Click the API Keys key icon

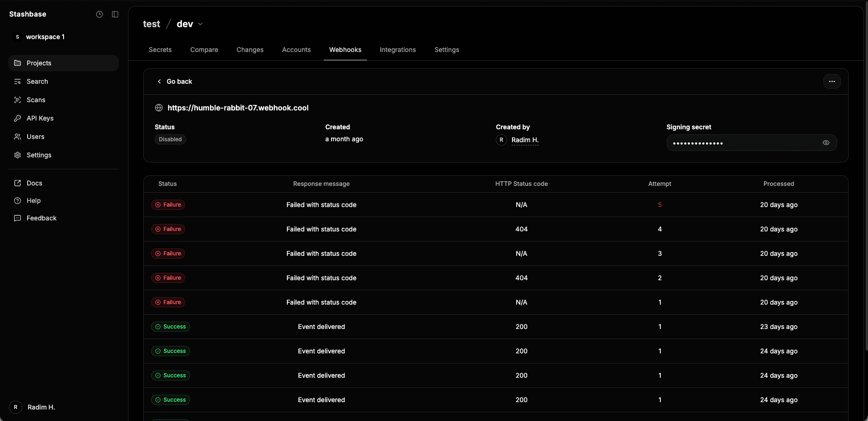(x=17, y=118)
